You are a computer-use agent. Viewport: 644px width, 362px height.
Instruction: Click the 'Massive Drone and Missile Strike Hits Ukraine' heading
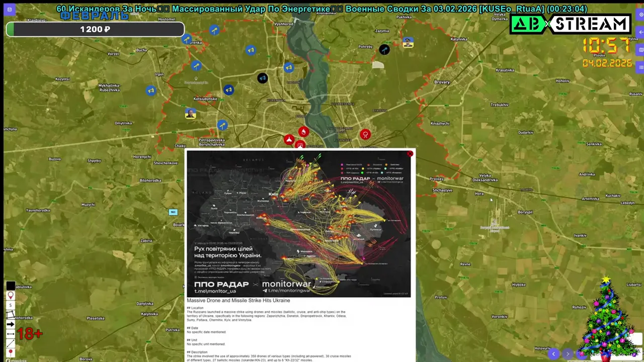click(x=238, y=301)
